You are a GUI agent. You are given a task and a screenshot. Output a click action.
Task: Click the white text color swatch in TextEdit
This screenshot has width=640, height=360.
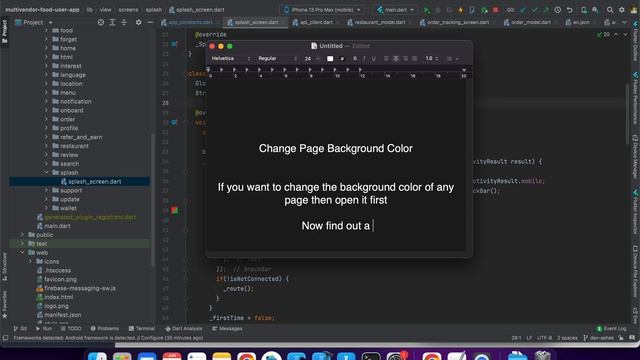330,59
